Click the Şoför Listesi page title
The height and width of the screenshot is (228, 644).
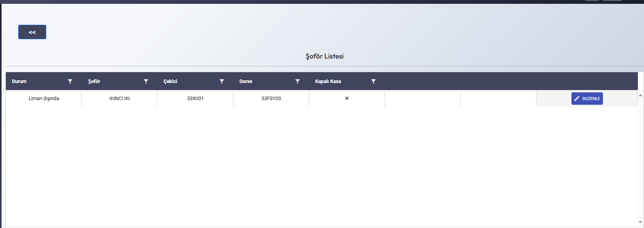[325, 56]
